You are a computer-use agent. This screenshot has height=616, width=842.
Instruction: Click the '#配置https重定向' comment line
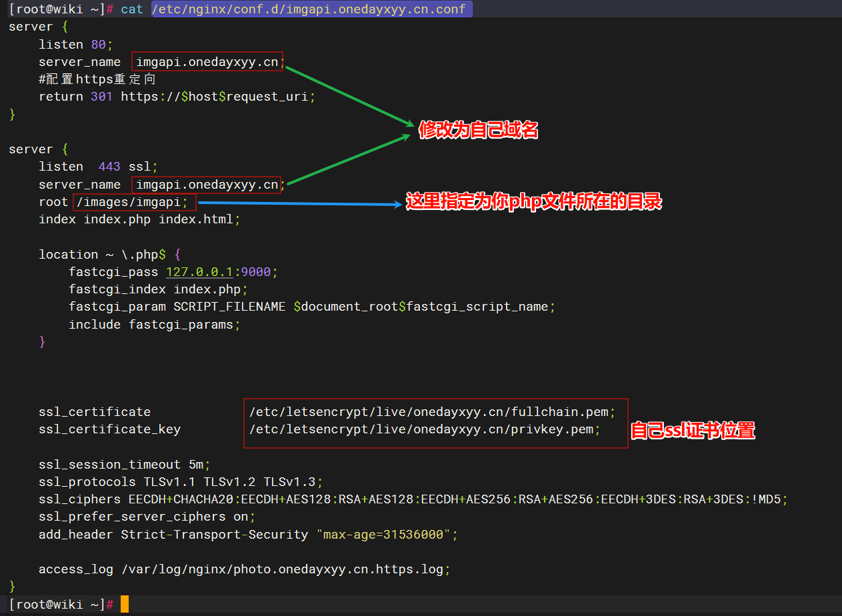pos(97,79)
